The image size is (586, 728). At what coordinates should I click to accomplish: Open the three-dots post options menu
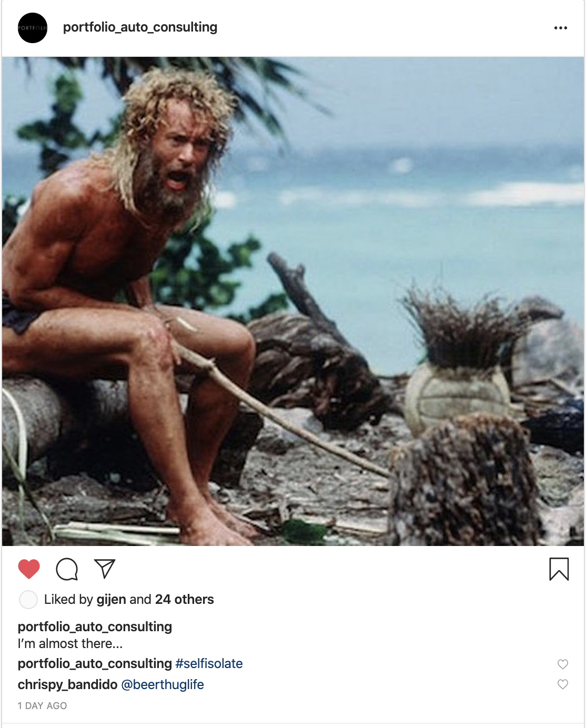pos(561,28)
